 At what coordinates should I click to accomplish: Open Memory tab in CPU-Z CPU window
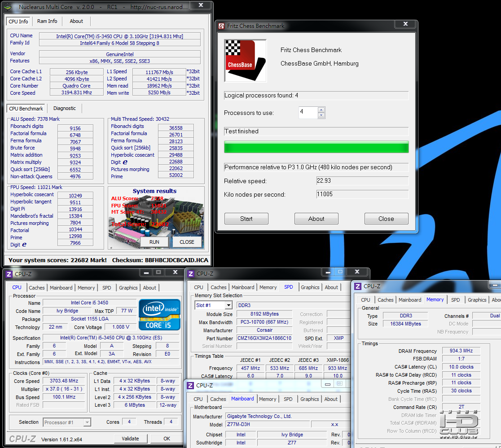pos(86,288)
